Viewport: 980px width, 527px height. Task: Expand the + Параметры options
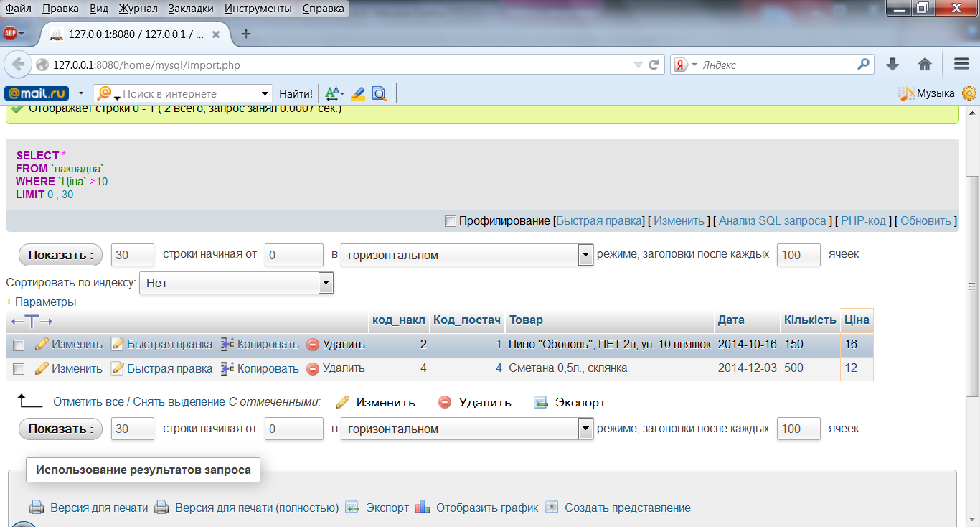pyautogui.click(x=41, y=302)
